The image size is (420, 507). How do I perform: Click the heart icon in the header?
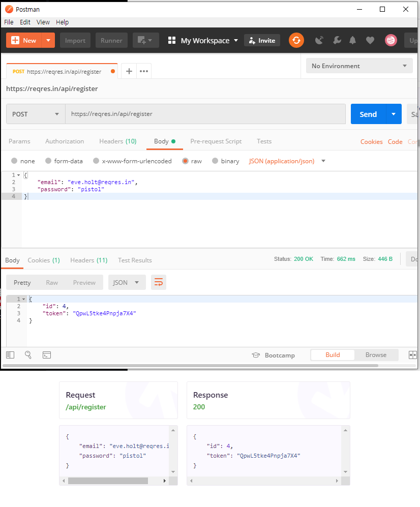pos(370,40)
